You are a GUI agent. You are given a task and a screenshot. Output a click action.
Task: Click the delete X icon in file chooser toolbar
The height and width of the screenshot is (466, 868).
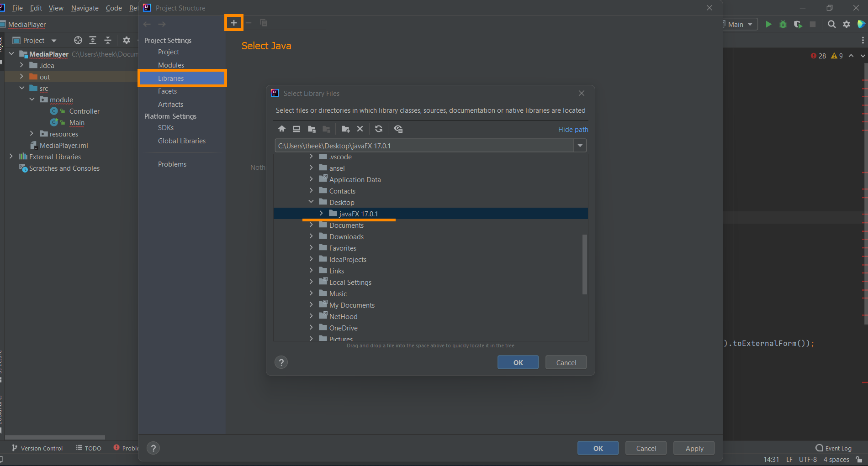point(360,129)
